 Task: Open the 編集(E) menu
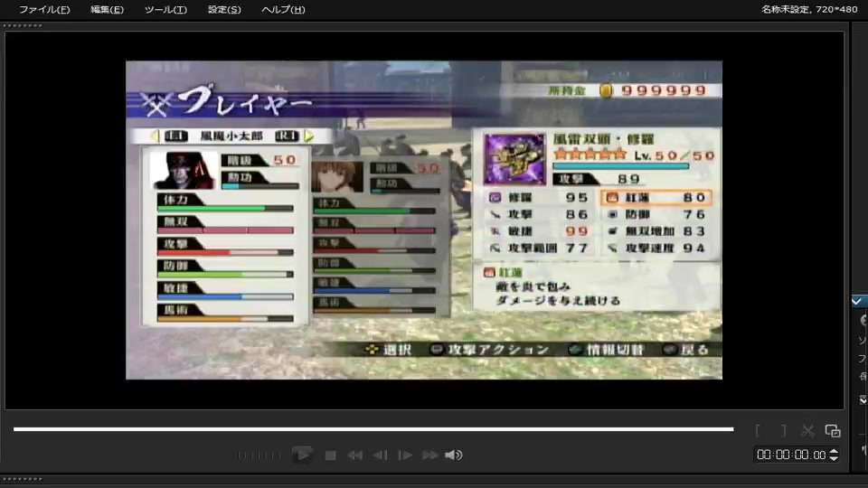coord(107,9)
